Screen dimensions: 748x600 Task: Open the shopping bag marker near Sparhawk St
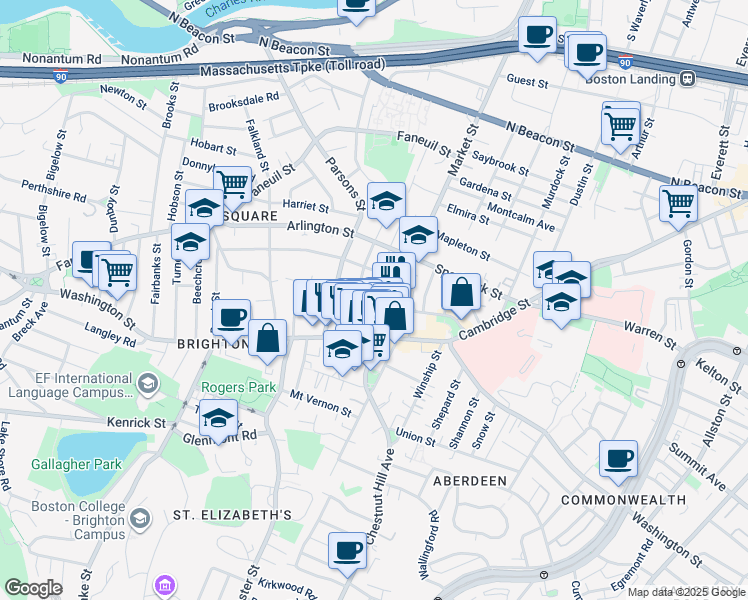point(461,293)
